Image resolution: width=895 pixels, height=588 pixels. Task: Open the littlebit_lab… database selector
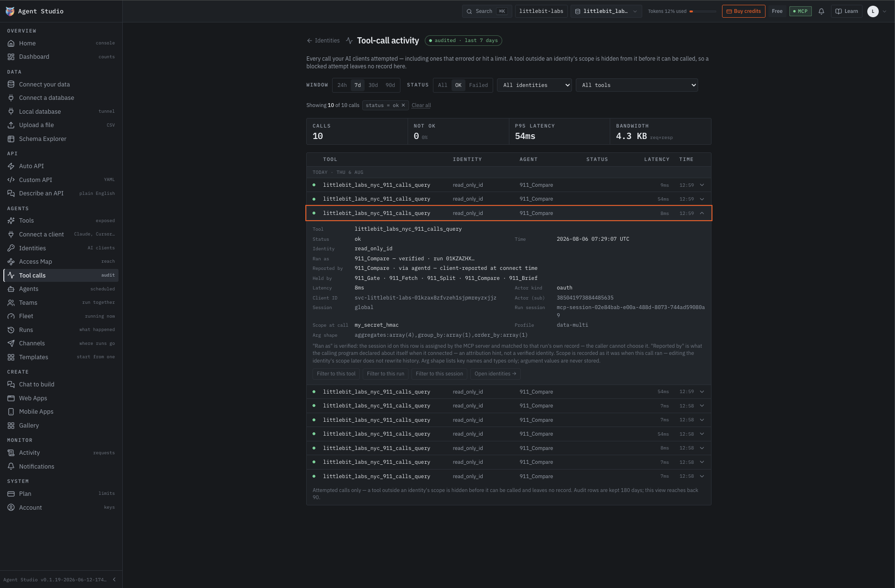pyautogui.click(x=606, y=11)
